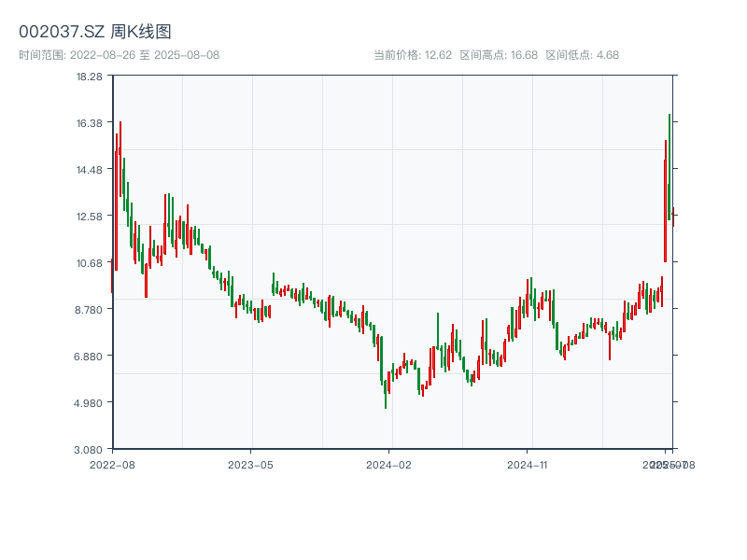Click the 区间低点 4.68 label

pos(582,55)
